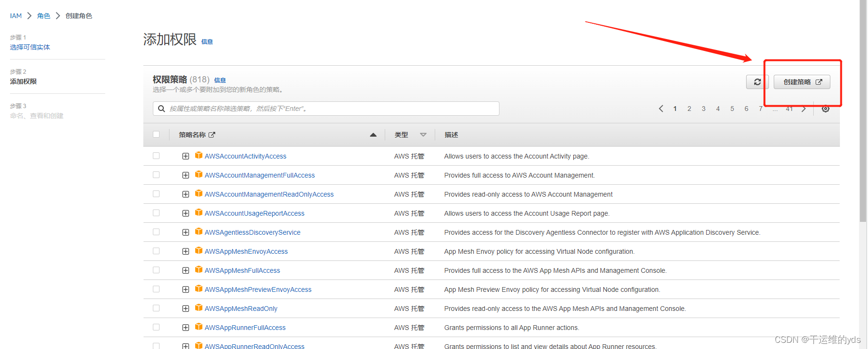Jump to page 6 of policies
This screenshot has height=349, width=868.
(746, 109)
